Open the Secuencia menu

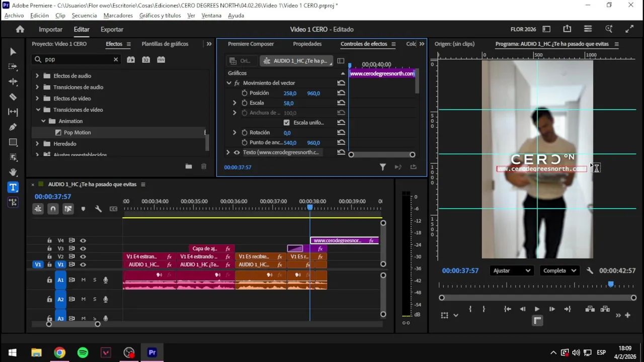[84, 16]
